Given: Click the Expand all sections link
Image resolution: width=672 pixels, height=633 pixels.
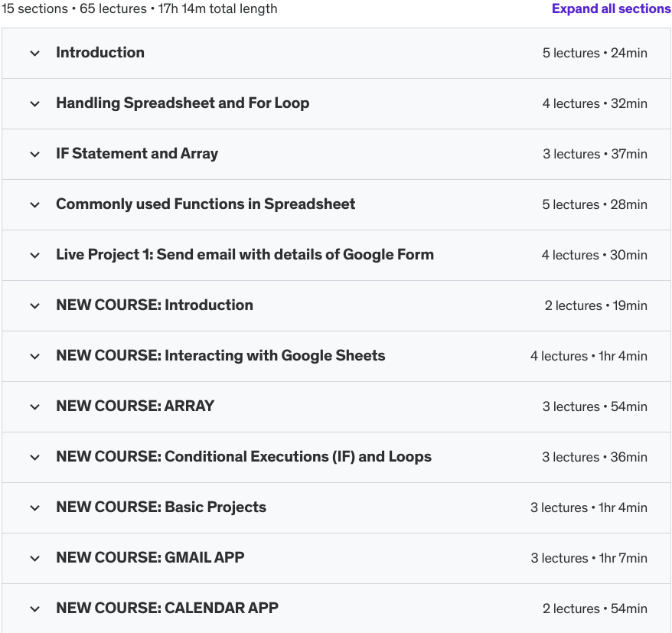Looking at the screenshot, I should (611, 9).
